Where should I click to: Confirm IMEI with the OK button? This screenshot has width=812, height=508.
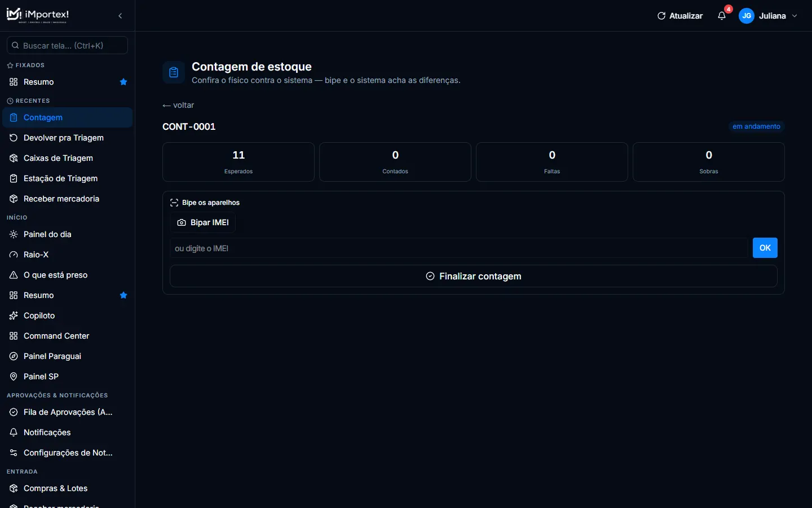pos(765,248)
